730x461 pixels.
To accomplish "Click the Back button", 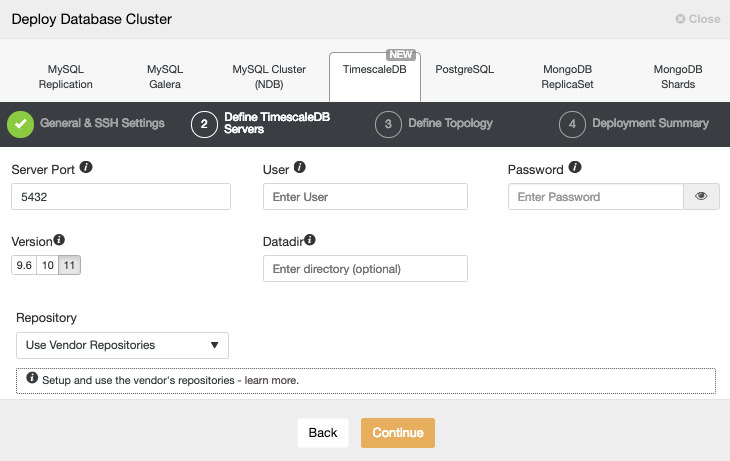I will 323,433.
